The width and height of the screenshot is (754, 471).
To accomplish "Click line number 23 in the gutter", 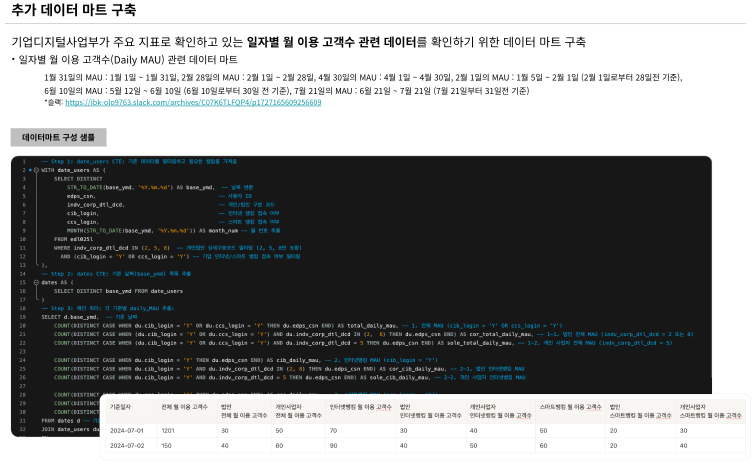I will pos(23,352).
